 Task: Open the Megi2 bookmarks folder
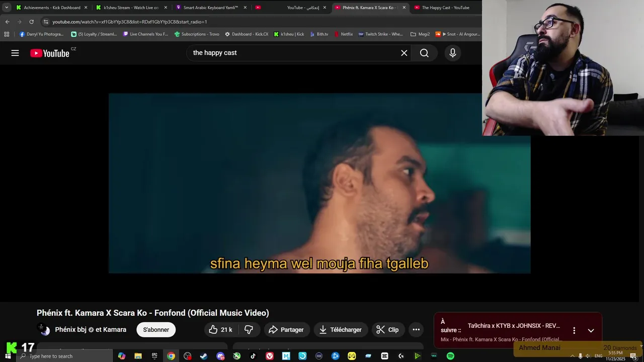click(420, 34)
